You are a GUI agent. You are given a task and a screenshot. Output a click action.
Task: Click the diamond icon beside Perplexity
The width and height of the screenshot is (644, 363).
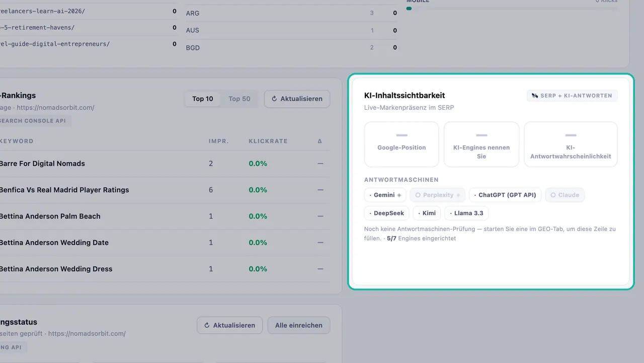pyautogui.click(x=458, y=195)
